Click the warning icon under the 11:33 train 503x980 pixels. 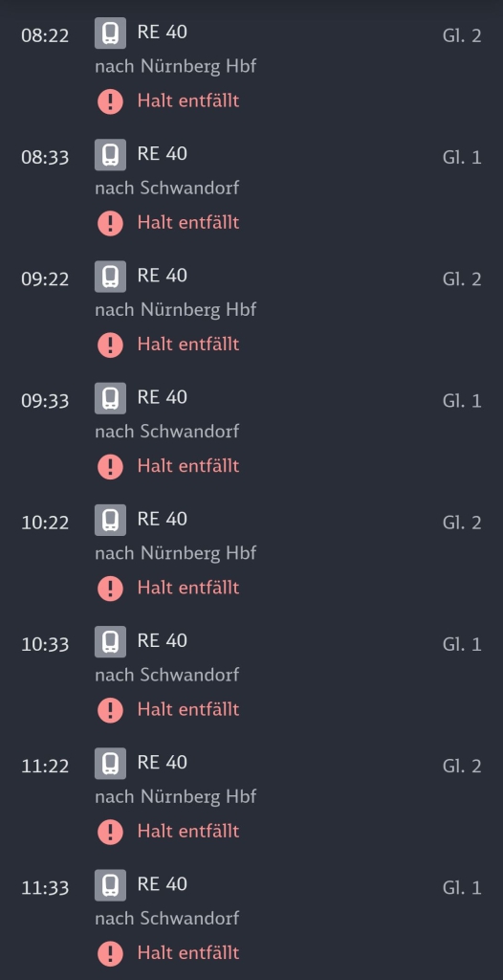(x=110, y=954)
